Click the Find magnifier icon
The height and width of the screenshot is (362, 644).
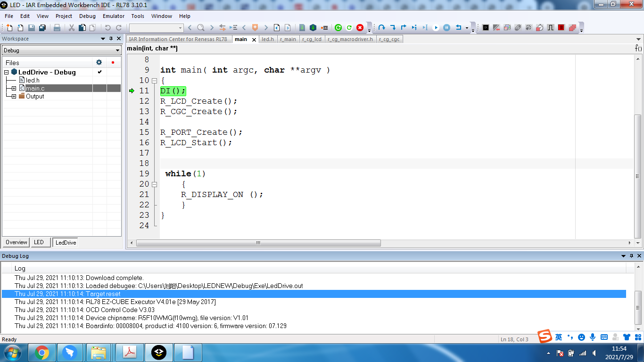(x=200, y=28)
